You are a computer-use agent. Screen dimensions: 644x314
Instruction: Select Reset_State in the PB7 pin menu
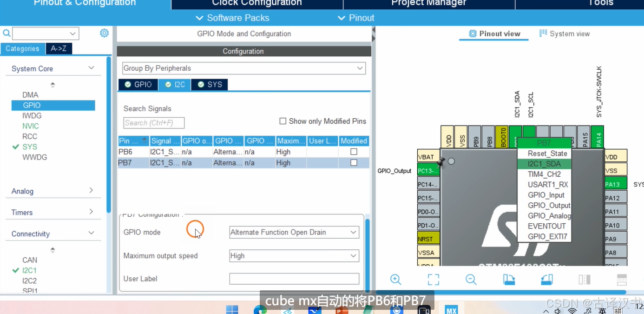547,154
